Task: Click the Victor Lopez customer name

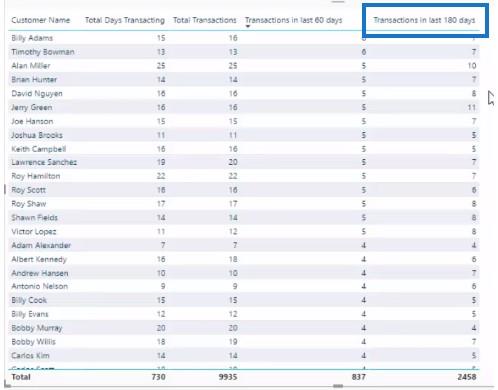Action: pyautogui.click(x=34, y=232)
